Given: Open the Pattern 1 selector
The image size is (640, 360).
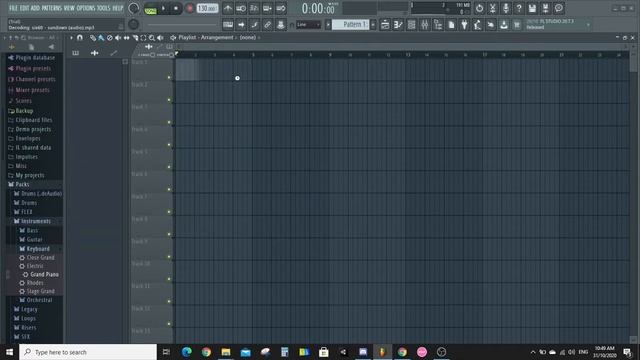Looking at the screenshot, I should 351,25.
